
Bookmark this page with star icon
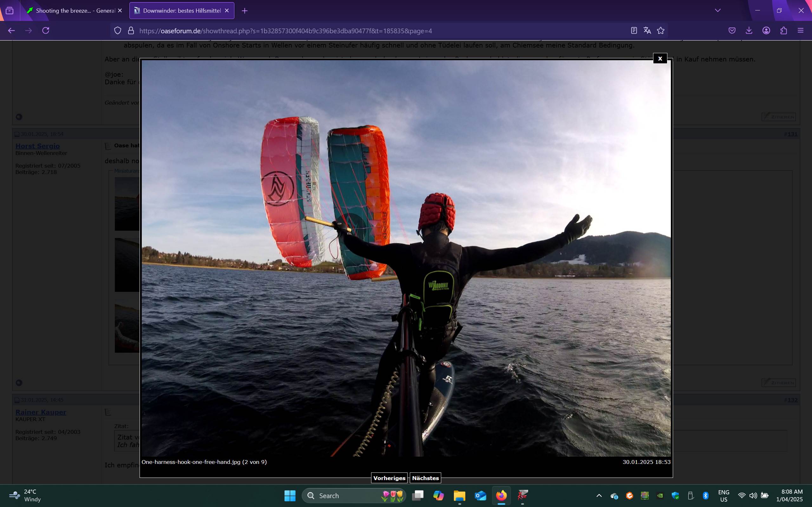coord(660,30)
